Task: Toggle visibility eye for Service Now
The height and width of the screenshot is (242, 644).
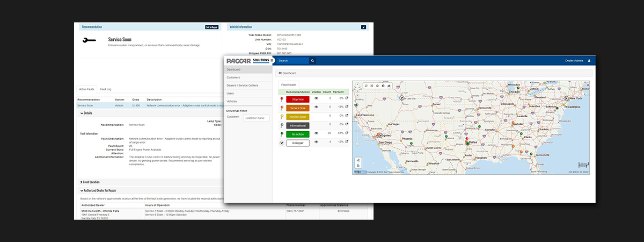Action: [317, 107]
